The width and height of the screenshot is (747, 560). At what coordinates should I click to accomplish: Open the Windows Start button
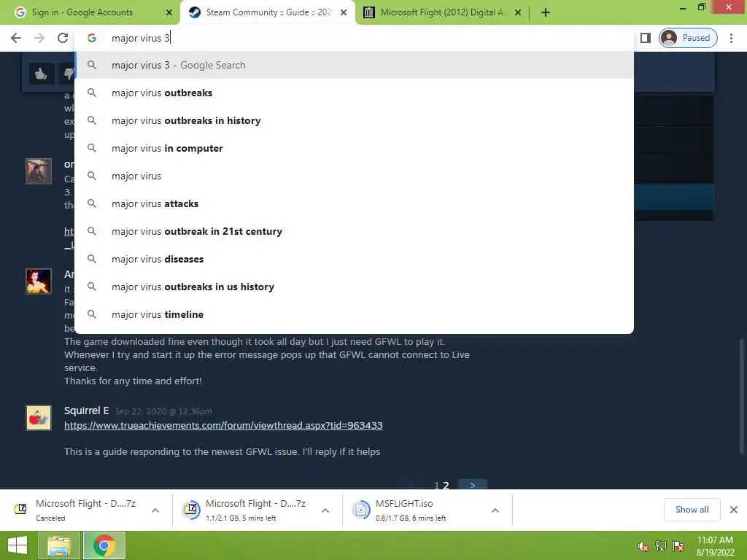(18, 545)
